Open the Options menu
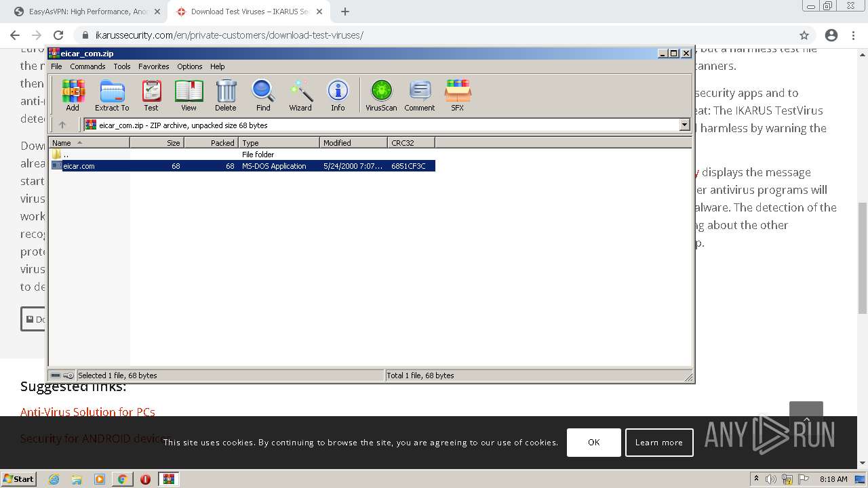 point(190,66)
